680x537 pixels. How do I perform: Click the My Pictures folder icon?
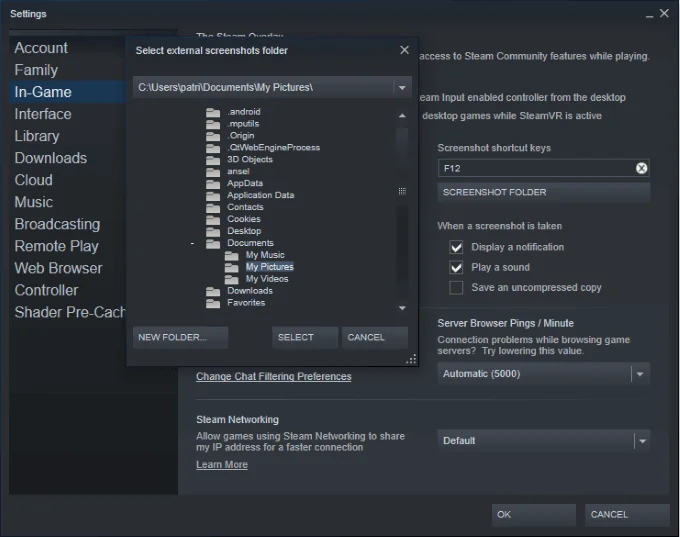tap(232, 268)
